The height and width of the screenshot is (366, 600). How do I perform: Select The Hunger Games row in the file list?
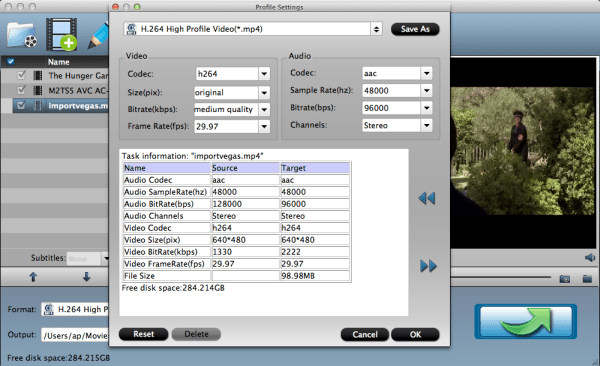coord(55,75)
